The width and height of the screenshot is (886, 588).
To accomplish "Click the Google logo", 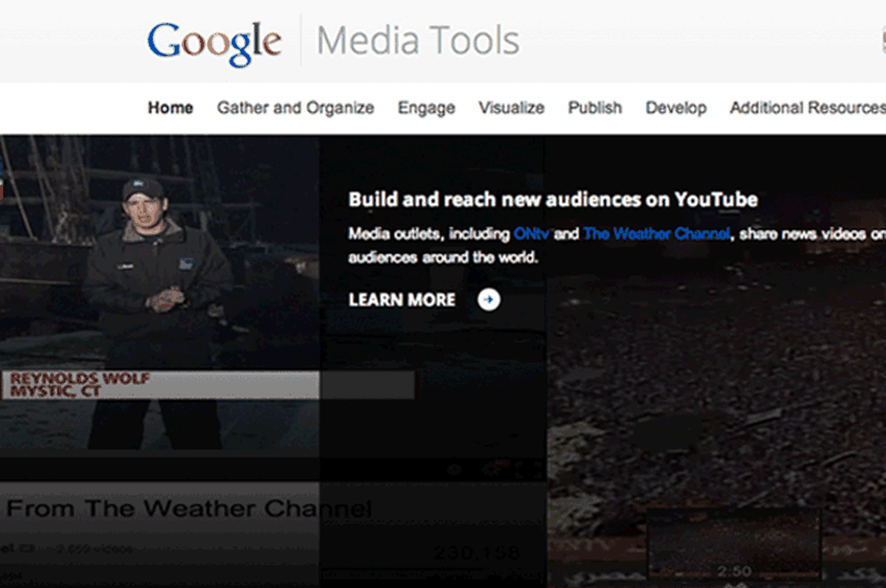I will coord(215,42).
